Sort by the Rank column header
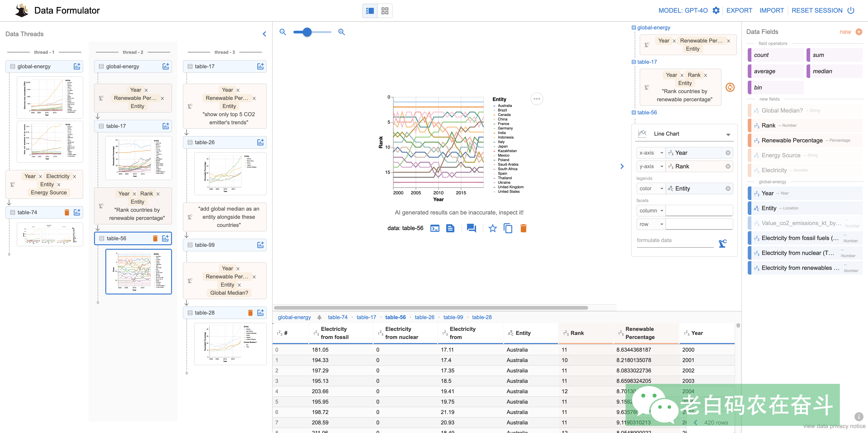 586,333
